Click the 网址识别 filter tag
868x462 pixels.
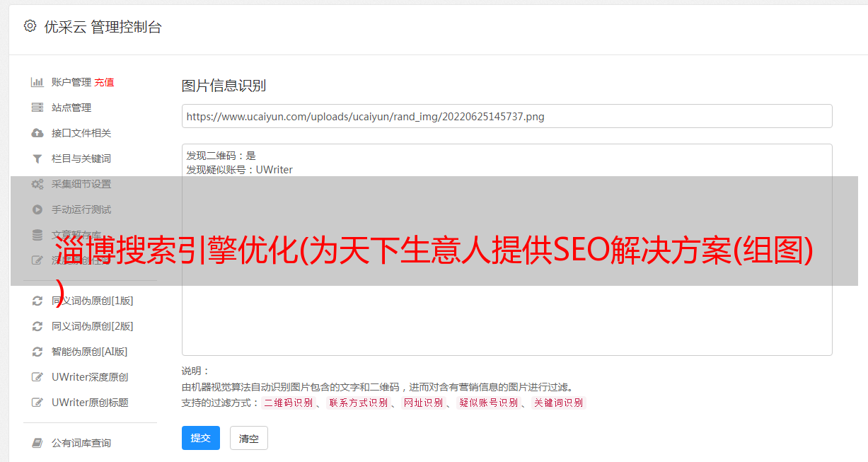pyautogui.click(x=423, y=403)
